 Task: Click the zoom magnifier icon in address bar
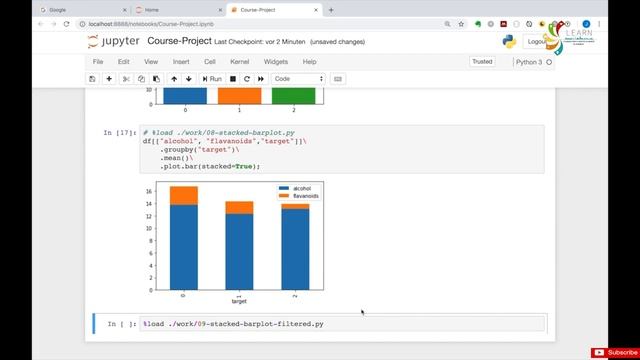tap(448, 24)
